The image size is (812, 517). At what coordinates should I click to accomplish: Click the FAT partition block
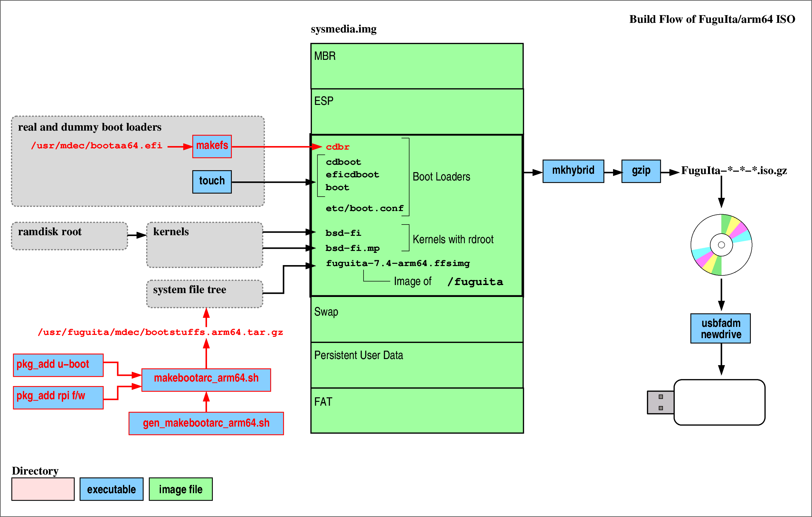coord(417,411)
